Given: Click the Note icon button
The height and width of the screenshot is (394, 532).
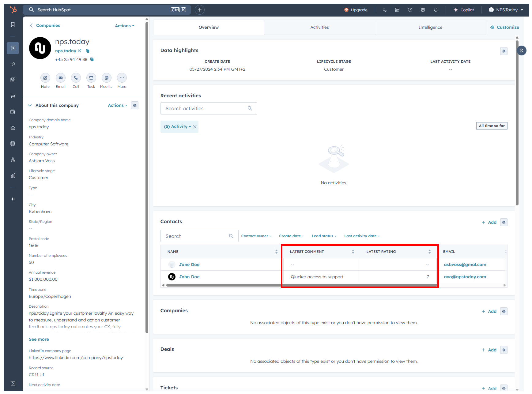Looking at the screenshot, I should pyautogui.click(x=45, y=78).
